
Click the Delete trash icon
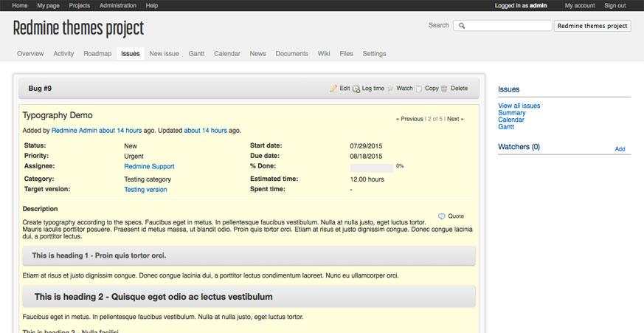(x=444, y=89)
